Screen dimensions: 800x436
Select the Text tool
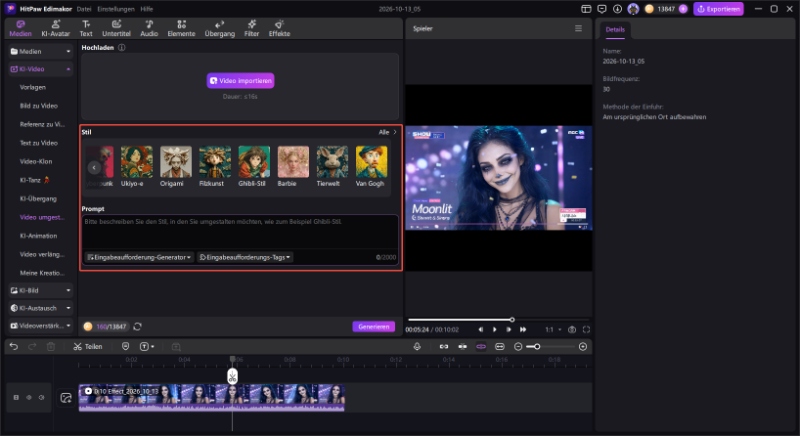coord(86,29)
